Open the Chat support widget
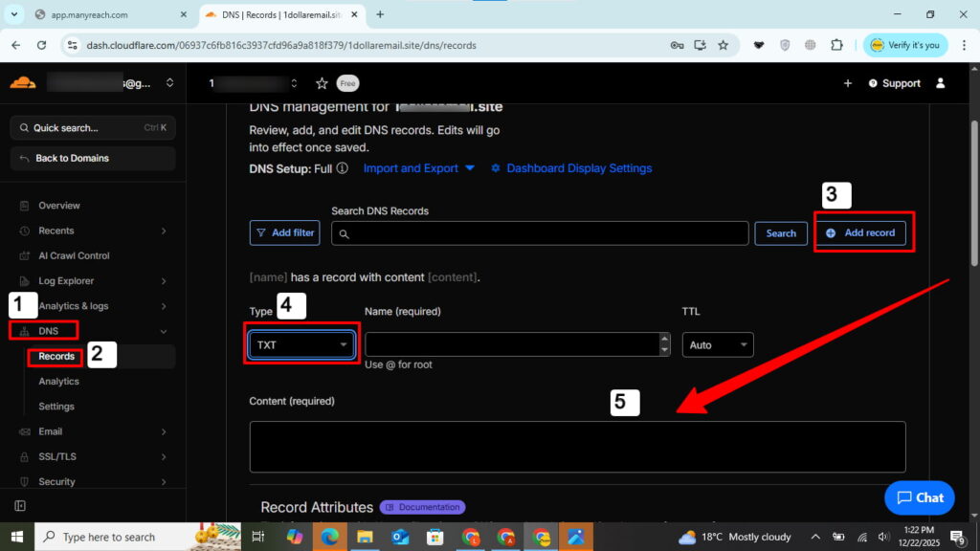 point(919,497)
